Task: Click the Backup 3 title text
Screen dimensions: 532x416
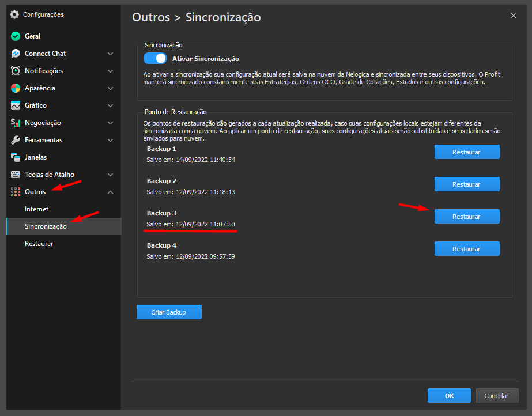Action: pyautogui.click(x=161, y=213)
